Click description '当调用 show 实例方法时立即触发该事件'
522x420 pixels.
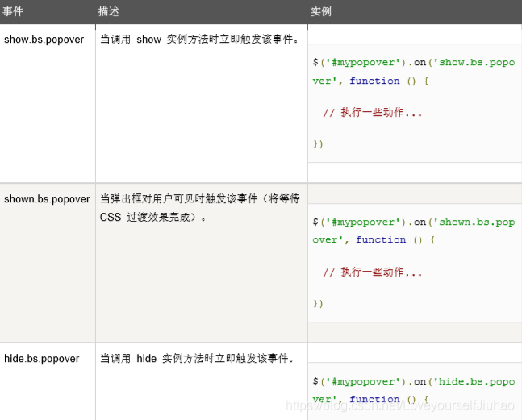coord(199,40)
